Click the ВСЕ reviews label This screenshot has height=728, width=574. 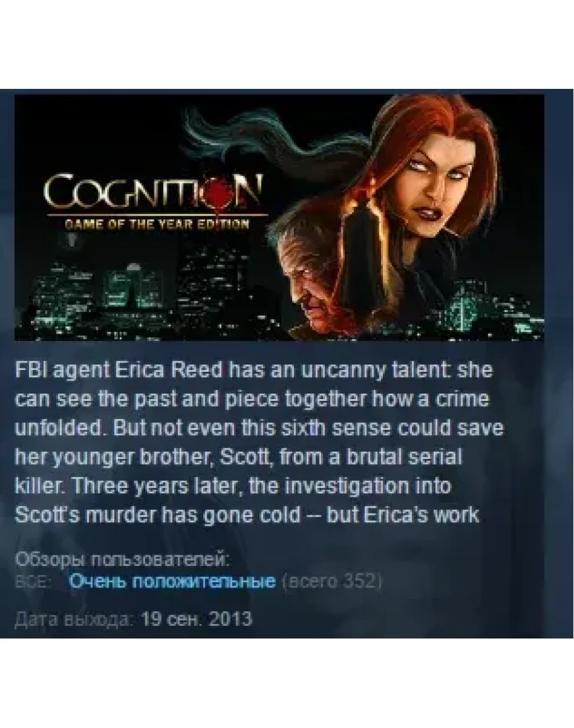click(x=33, y=582)
